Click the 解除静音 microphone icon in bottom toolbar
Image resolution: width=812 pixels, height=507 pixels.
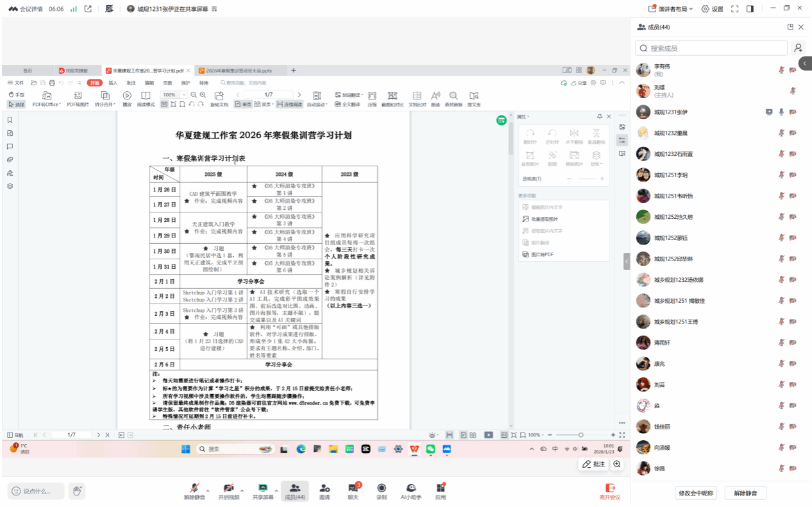pyautogui.click(x=194, y=489)
